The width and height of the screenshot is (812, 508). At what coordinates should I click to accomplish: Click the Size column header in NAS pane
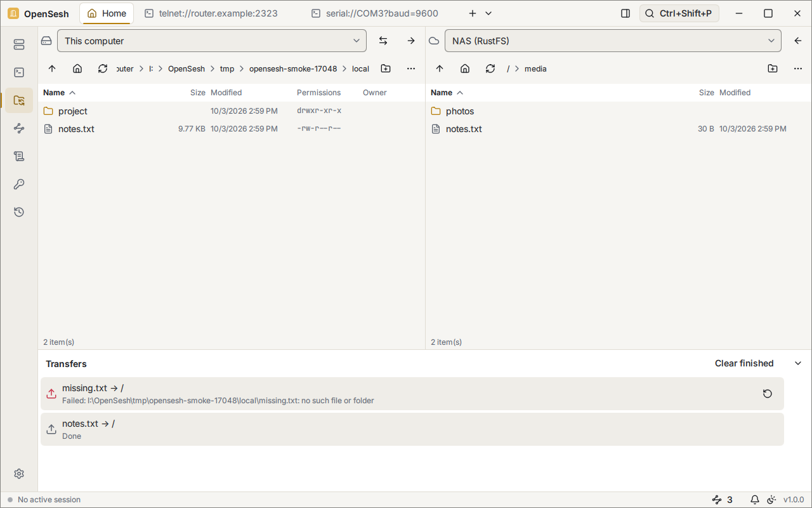pyautogui.click(x=707, y=93)
